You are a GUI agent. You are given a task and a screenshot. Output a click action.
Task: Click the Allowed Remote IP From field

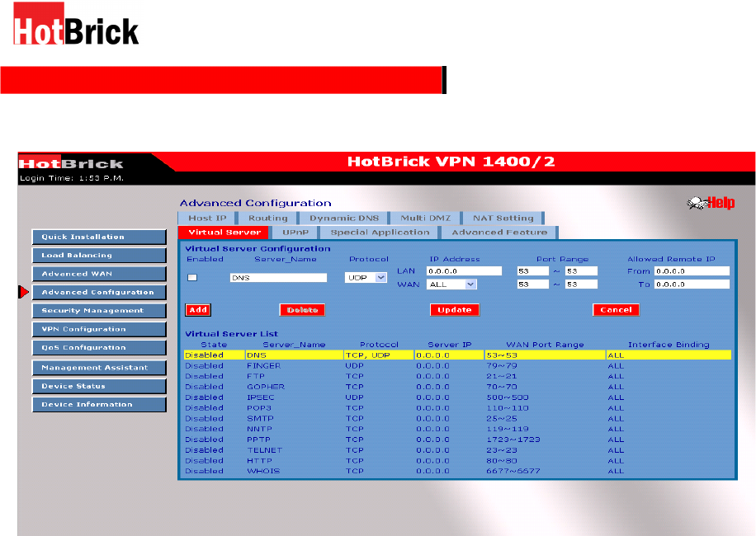[692, 271]
